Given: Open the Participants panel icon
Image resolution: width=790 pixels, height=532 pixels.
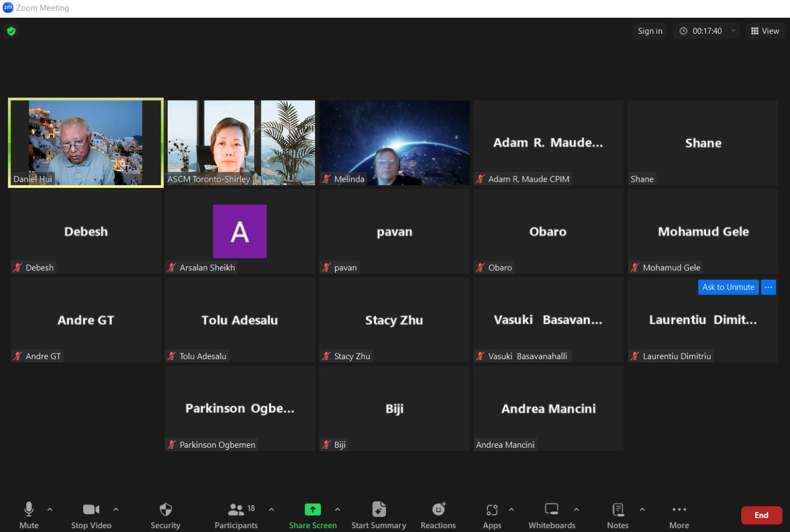Looking at the screenshot, I should click(x=236, y=509).
